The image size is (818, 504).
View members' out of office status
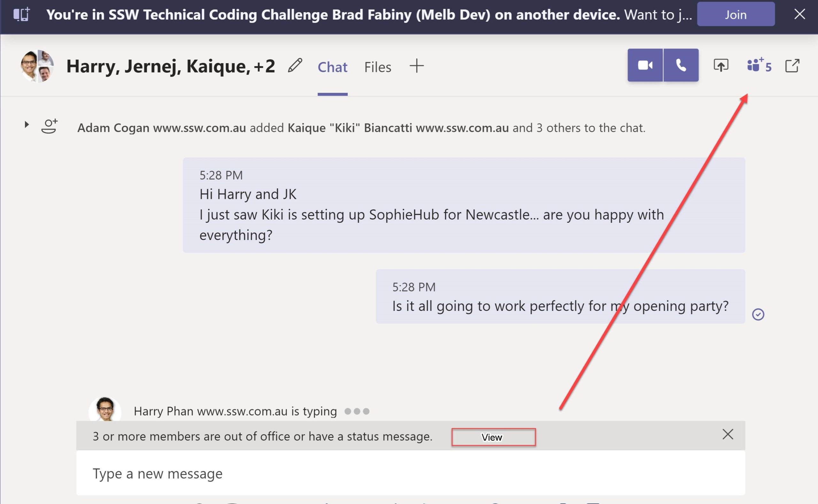493,437
